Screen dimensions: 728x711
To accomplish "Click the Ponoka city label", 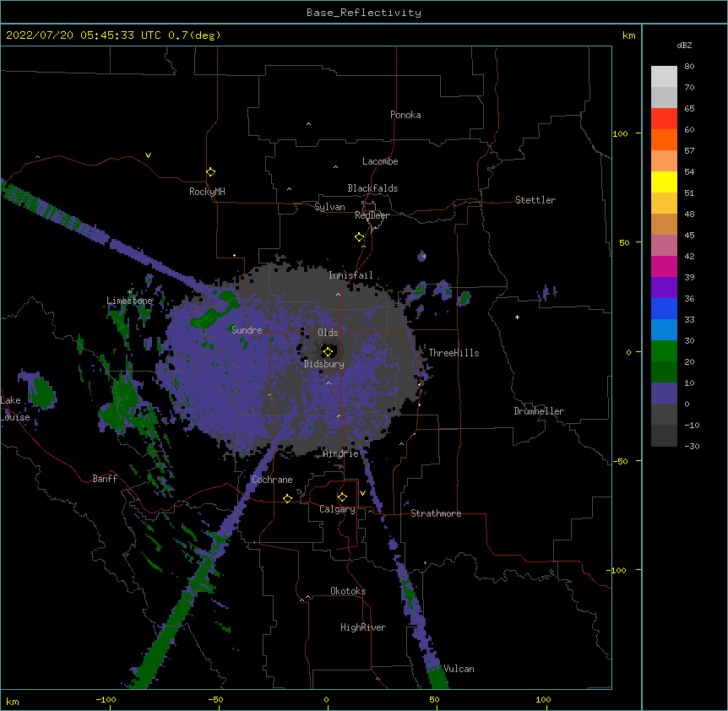I will pos(405,115).
